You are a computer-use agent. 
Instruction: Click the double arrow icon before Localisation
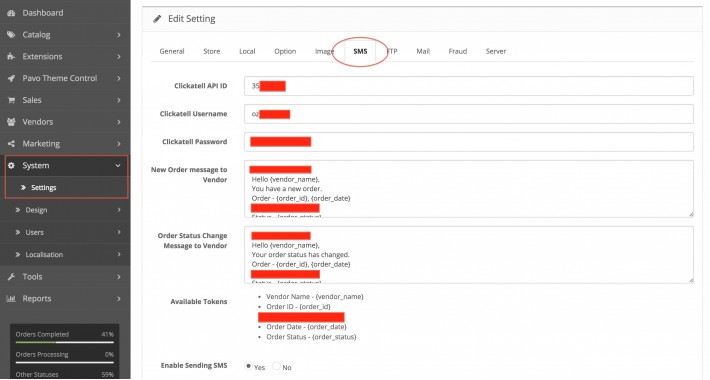(18, 255)
